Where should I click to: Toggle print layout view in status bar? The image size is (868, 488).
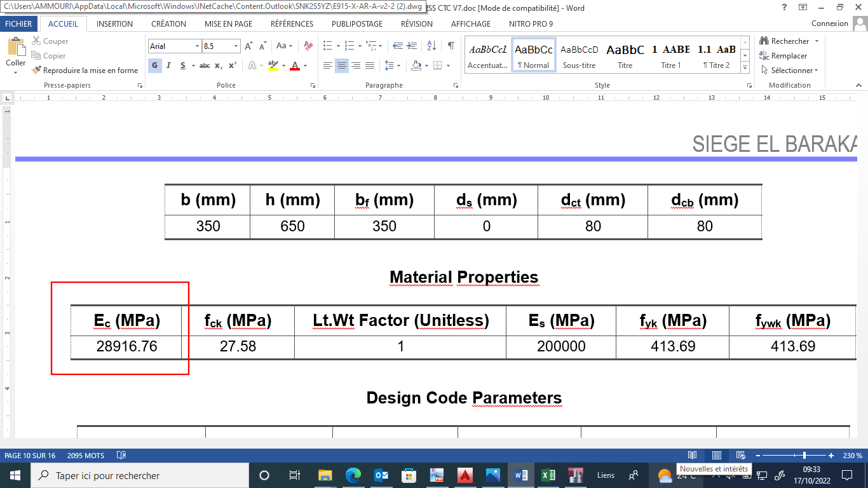(x=717, y=456)
